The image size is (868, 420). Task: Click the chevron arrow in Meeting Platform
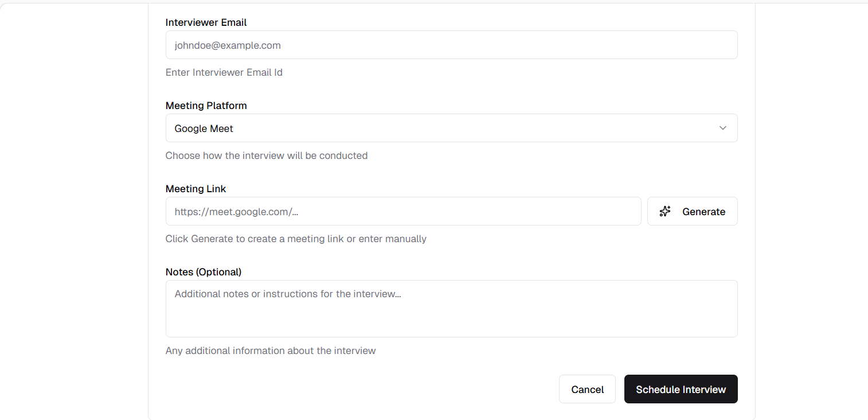tap(722, 128)
